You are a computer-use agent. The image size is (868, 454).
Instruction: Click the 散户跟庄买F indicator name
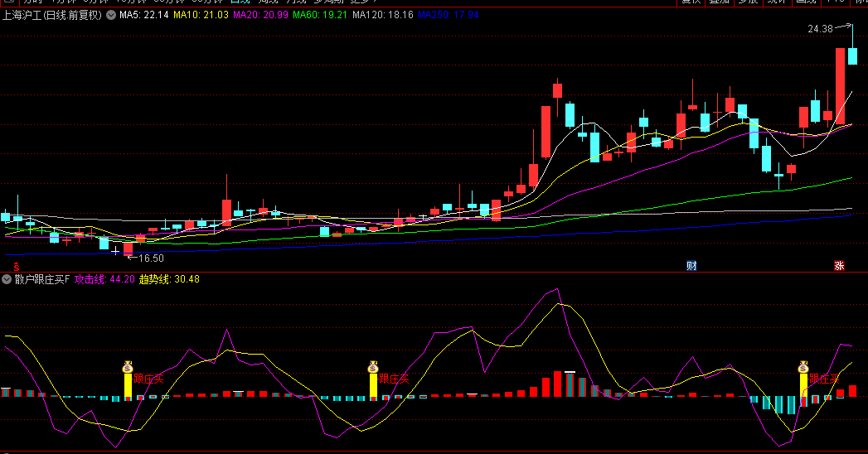click(x=42, y=279)
